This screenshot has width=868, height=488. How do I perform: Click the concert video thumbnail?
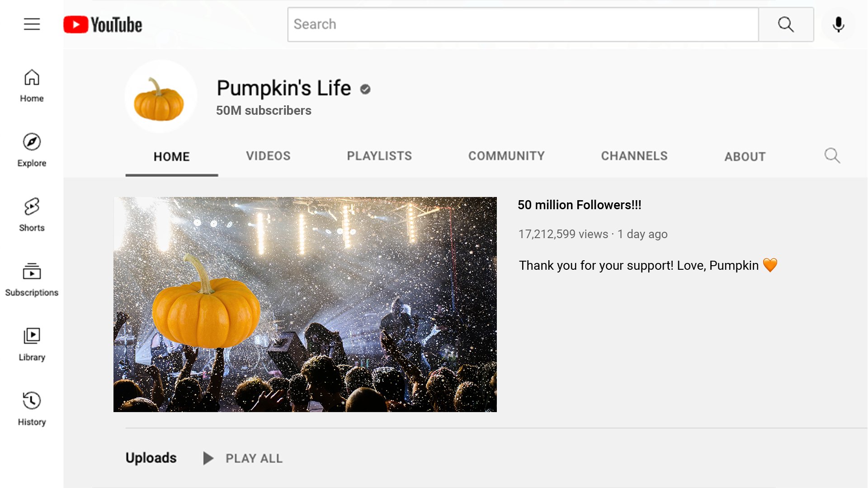[306, 305]
